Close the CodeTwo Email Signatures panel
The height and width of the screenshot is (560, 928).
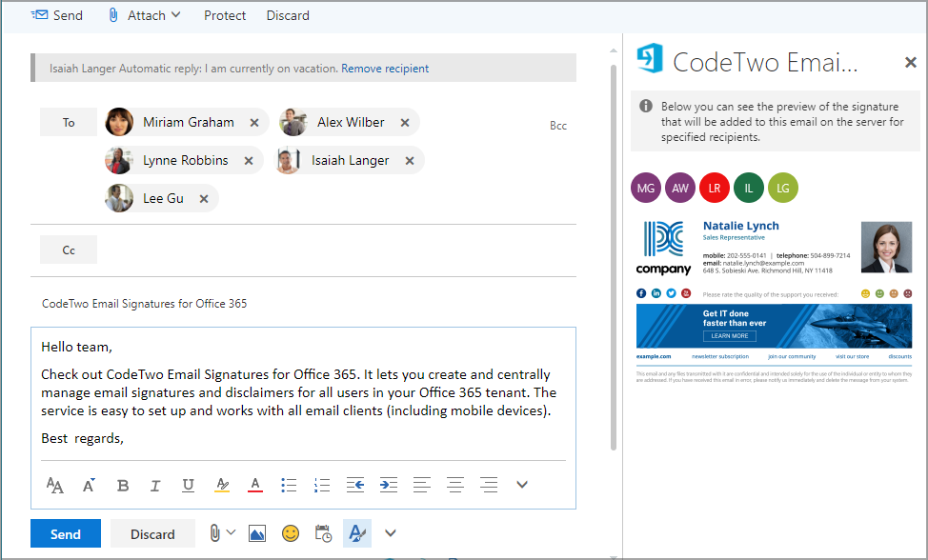911,62
